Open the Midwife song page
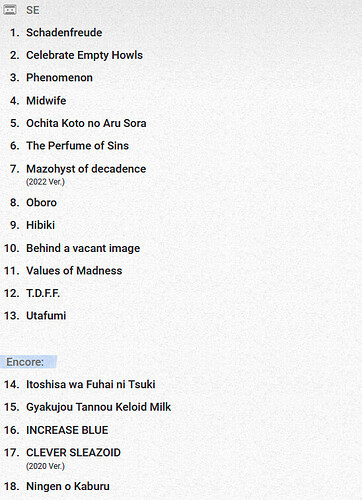The width and height of the screenshot is (362, 500). (46, 100)
